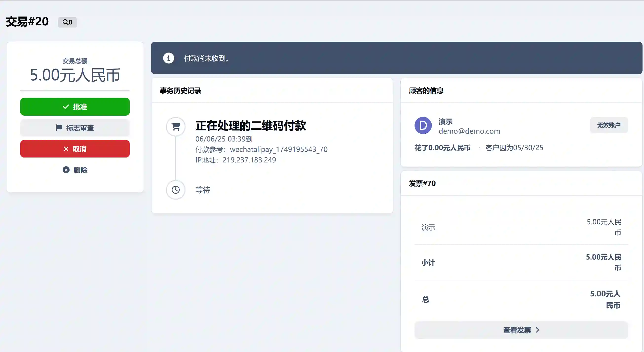Viewport: 644px width, 352px height.
Task: Click the checkmark on the 批准 button
Action: click(66, 107)
